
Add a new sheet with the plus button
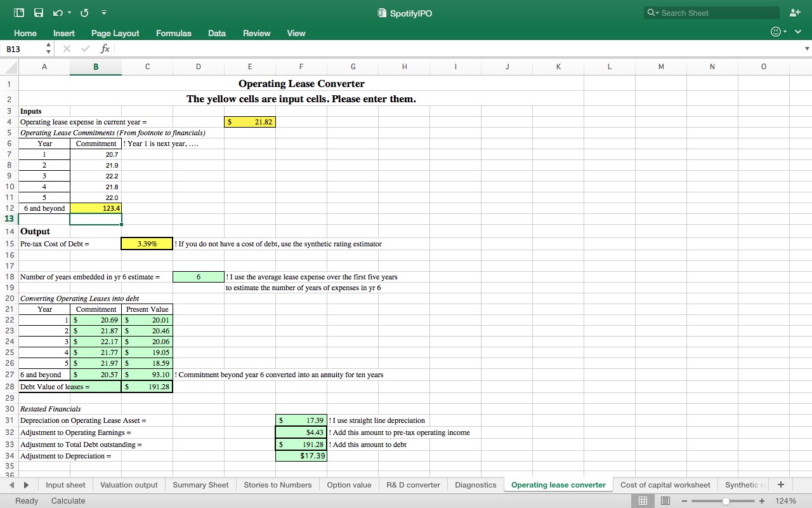click(781, 485)
